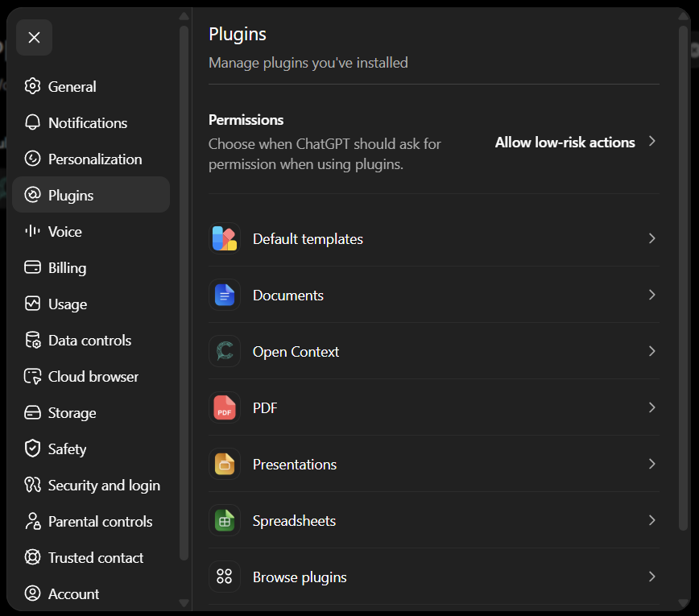
Task: Expand Open Context row chevron
Action: (x=651, y=351)
